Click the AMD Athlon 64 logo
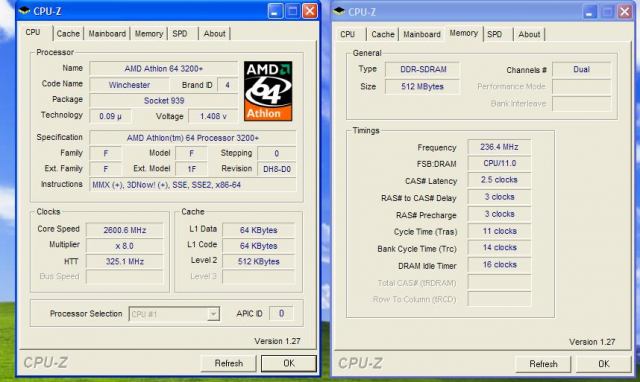 click(x=268, y=91)
